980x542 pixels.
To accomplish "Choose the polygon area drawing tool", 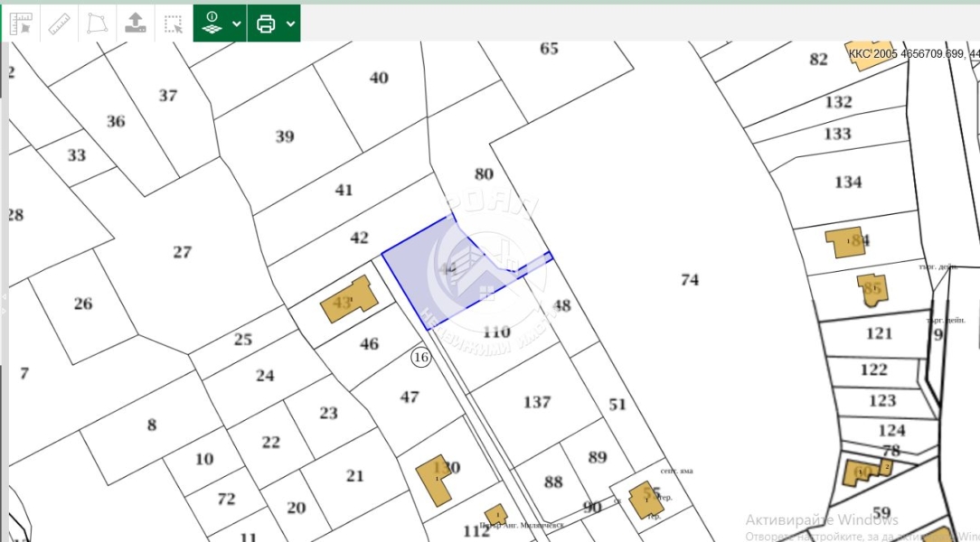I will [97, 23].
